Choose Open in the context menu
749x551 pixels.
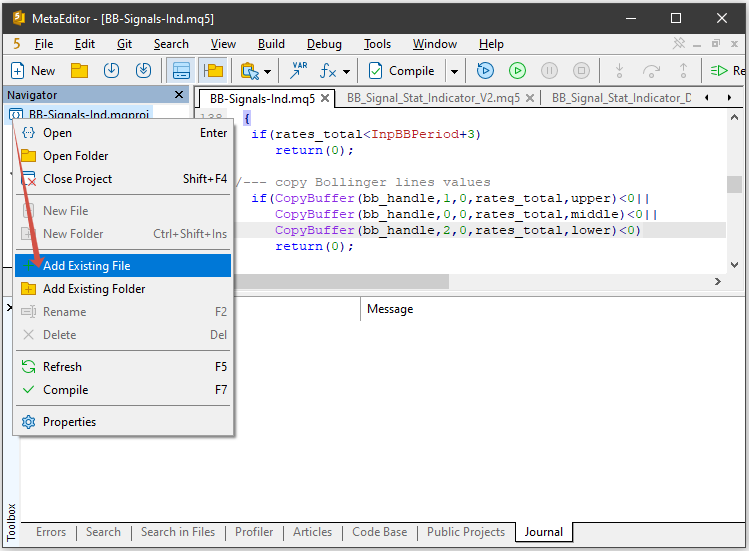click(x=123, y=133)
